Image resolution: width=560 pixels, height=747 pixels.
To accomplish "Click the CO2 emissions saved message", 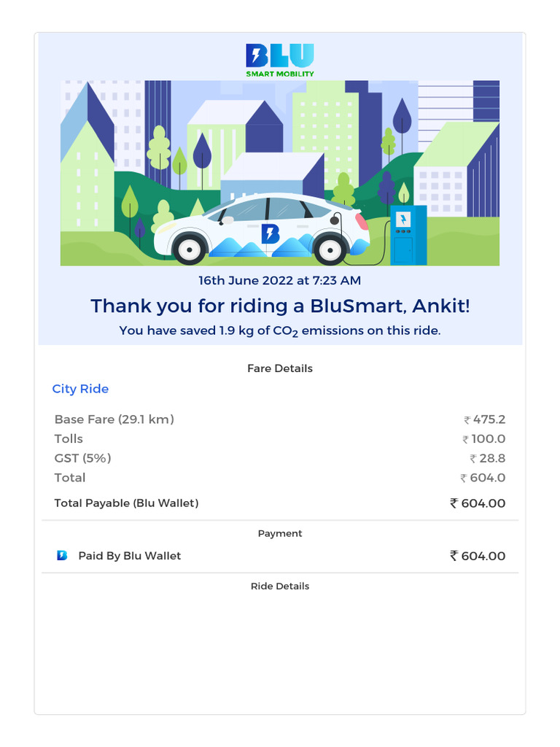I will tap(280, 330).
